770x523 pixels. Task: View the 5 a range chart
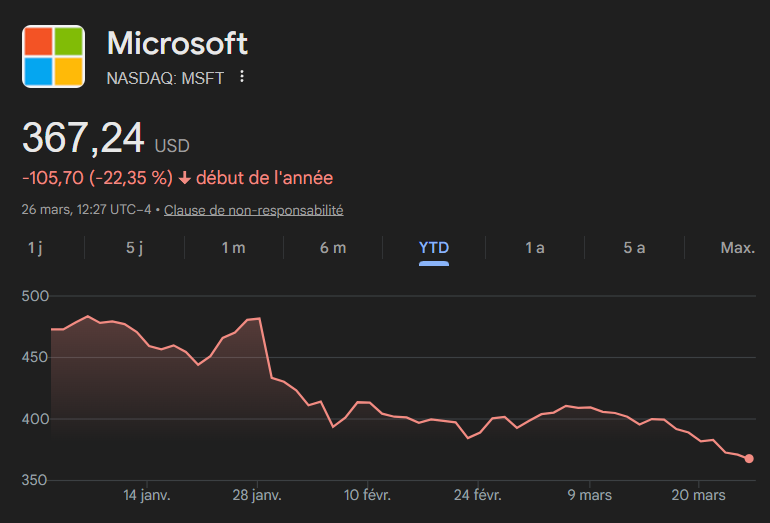[634, 248]
